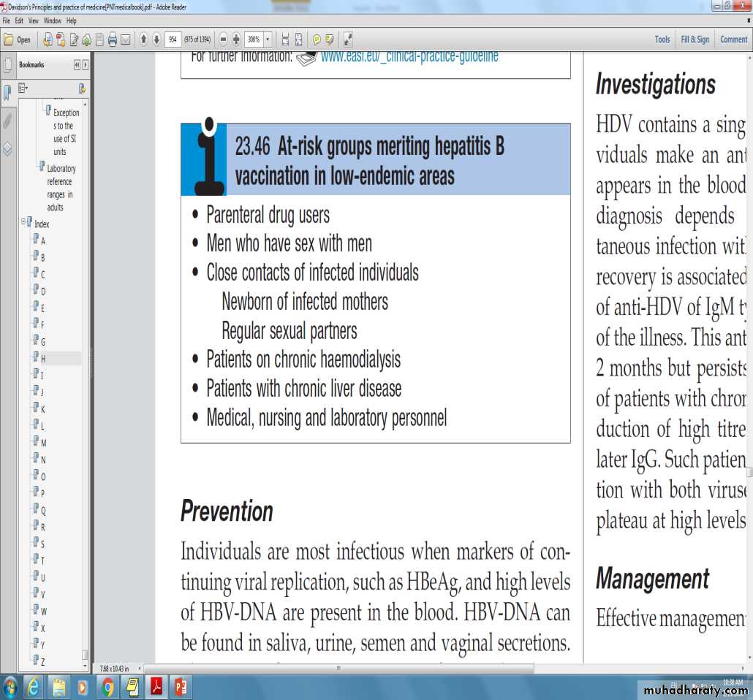Open the Tools pane
This screenshot has height=700, width=753.
point(662,39)
